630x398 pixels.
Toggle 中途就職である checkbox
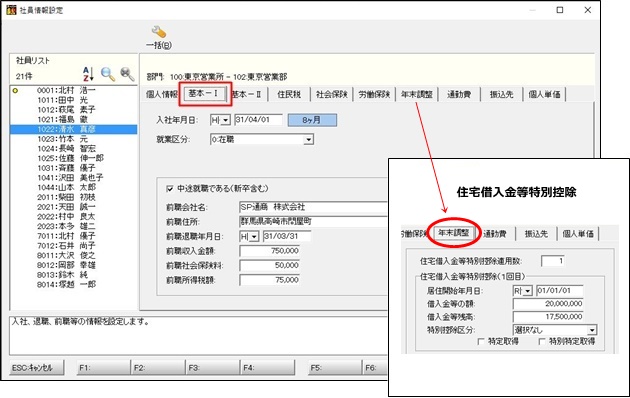click(170, 188)
